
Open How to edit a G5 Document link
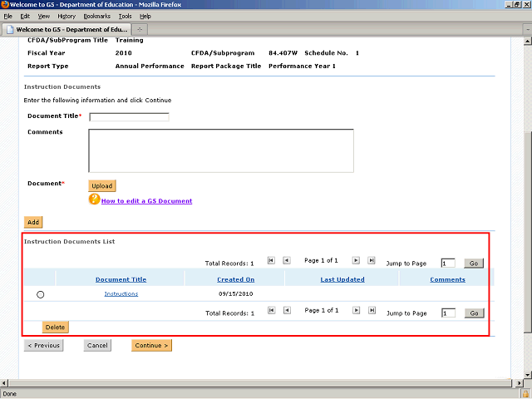pos(146,201)
